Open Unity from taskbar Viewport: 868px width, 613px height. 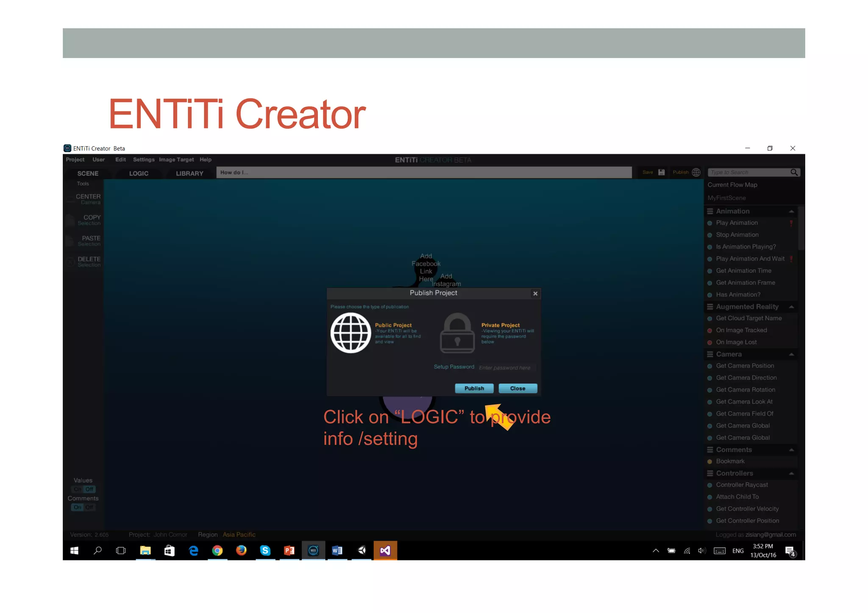pos(362,550)
